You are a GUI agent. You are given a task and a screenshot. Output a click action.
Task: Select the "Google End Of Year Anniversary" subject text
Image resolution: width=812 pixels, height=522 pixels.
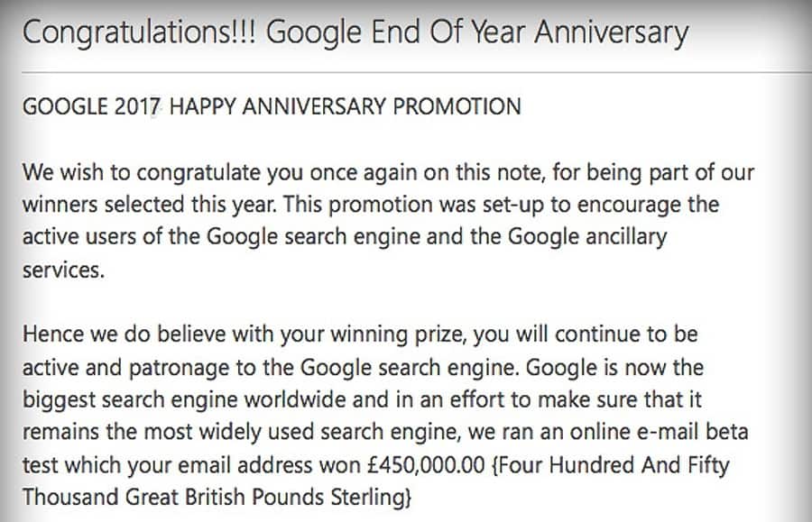point(477,33)
